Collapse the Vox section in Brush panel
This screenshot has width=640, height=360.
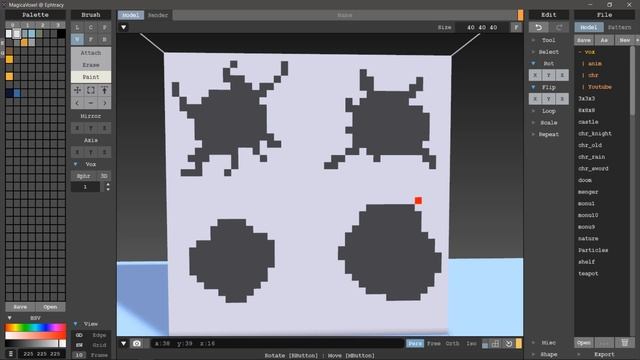pyautogui.click(x=76, y=164)
